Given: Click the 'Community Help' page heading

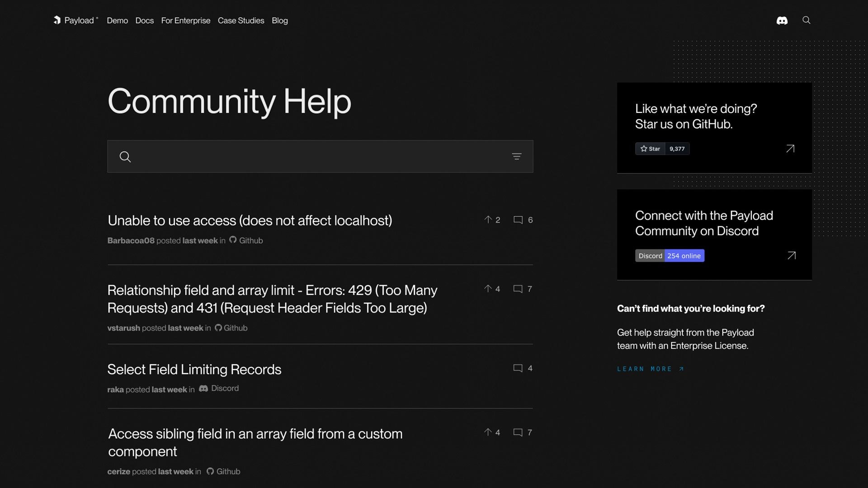Looking at the screenshot, I should 229,101.
